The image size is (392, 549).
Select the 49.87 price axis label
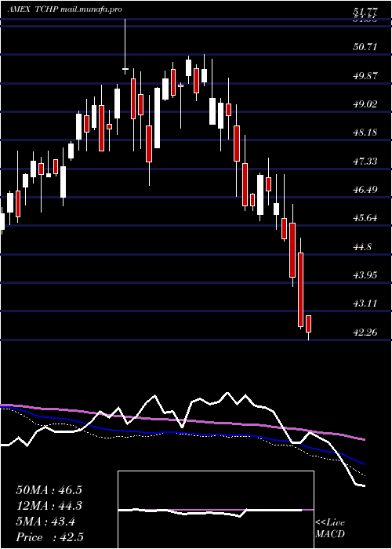pos(365,75)
